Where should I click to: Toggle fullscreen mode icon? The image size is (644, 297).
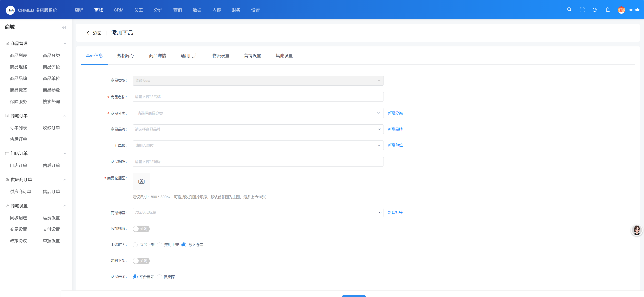[582, 10]
